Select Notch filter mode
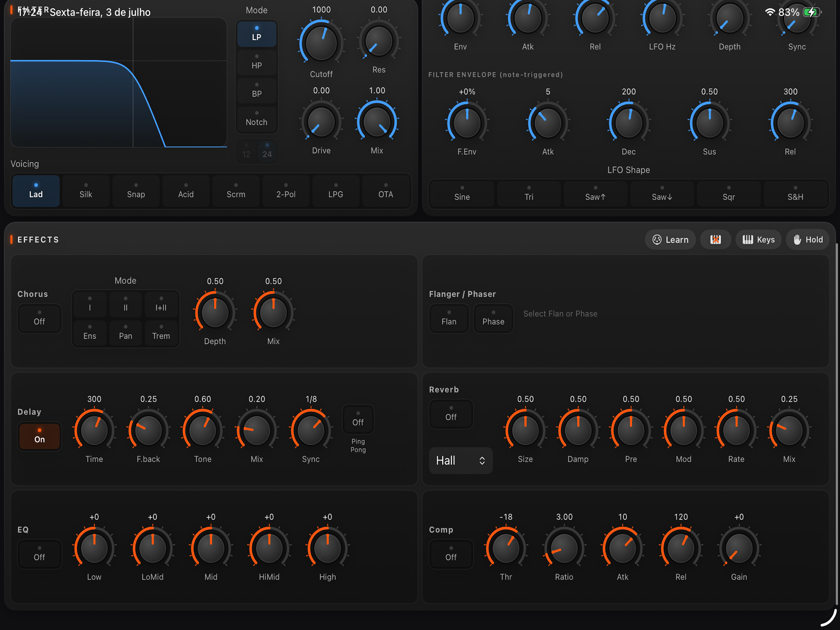The height and width of the screenshot is (630, 840). pos(257,119)
